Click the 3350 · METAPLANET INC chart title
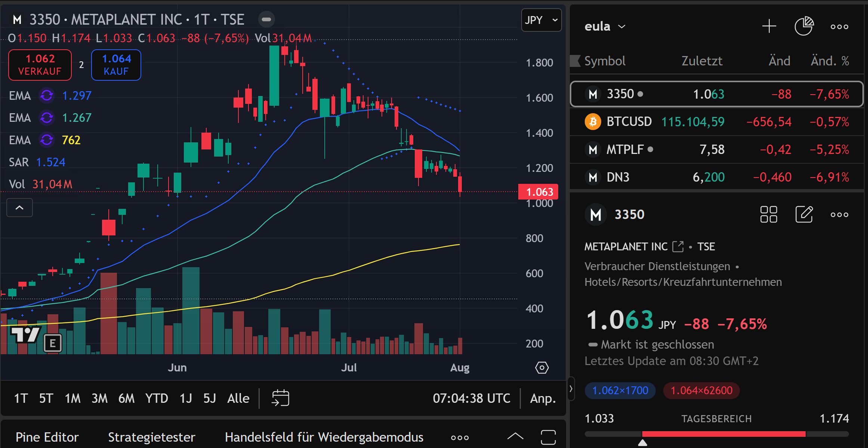 pos(137,19)
